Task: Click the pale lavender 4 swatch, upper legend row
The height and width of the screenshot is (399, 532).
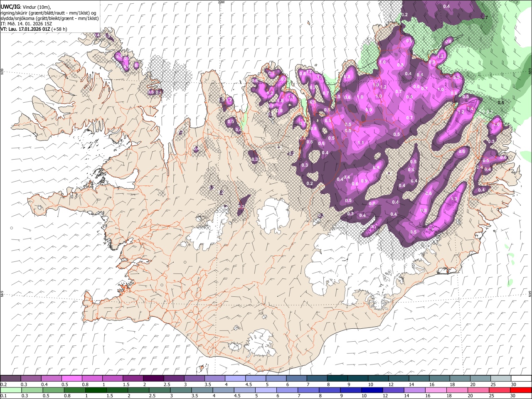Action: (235, 379)
